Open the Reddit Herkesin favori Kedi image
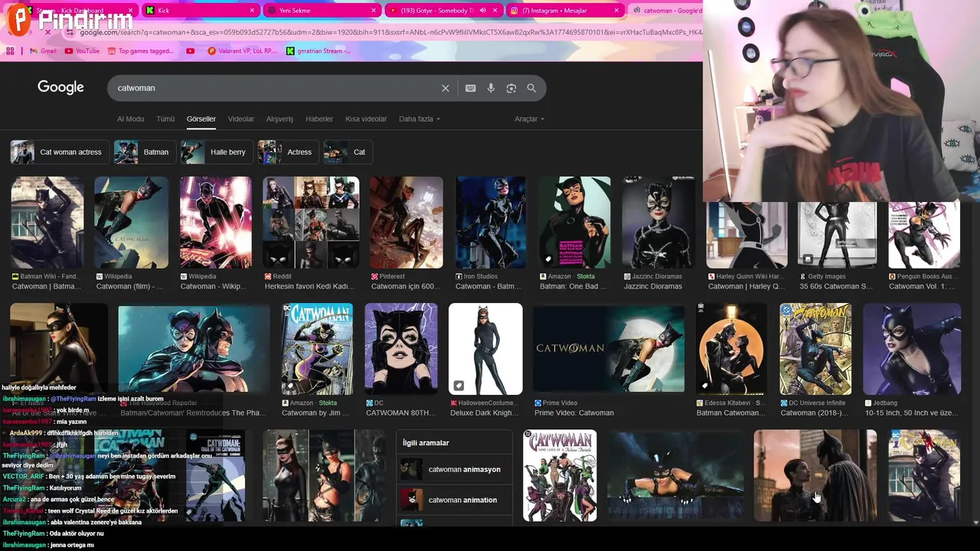Image resolution: width=980 pixels, height=551 pixels. 311,223
